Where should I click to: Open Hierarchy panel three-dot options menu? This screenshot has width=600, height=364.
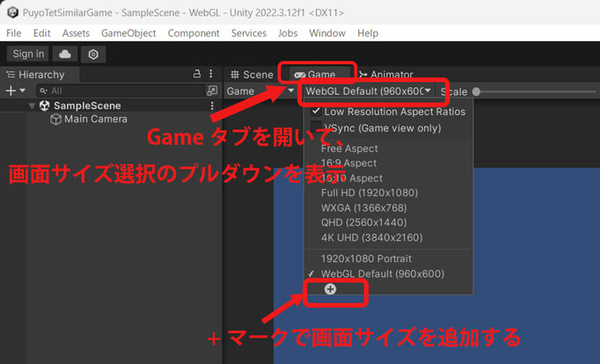point(211,73)
